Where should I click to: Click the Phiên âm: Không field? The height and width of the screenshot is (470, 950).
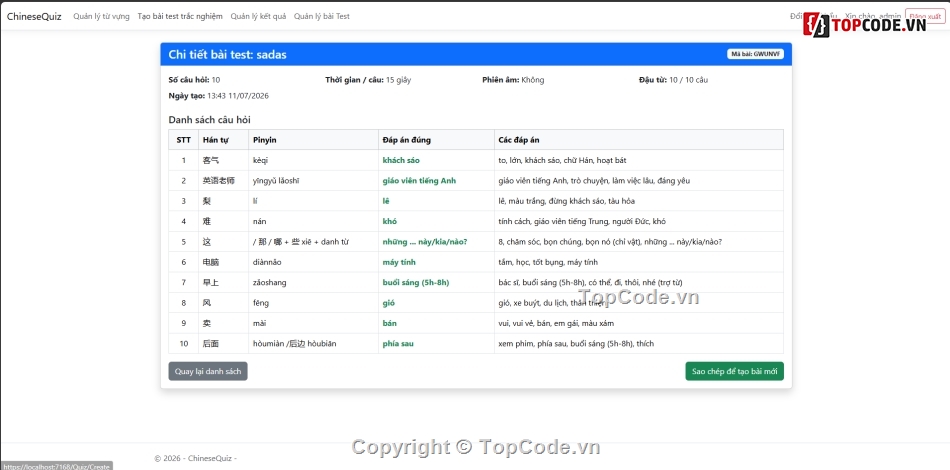pyautogui.click(x=513, y=80)
